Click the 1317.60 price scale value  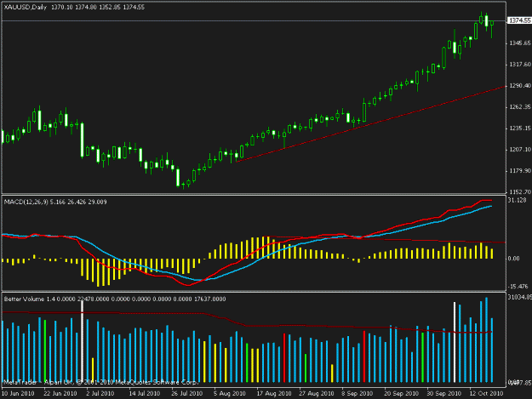coord(520,65)
